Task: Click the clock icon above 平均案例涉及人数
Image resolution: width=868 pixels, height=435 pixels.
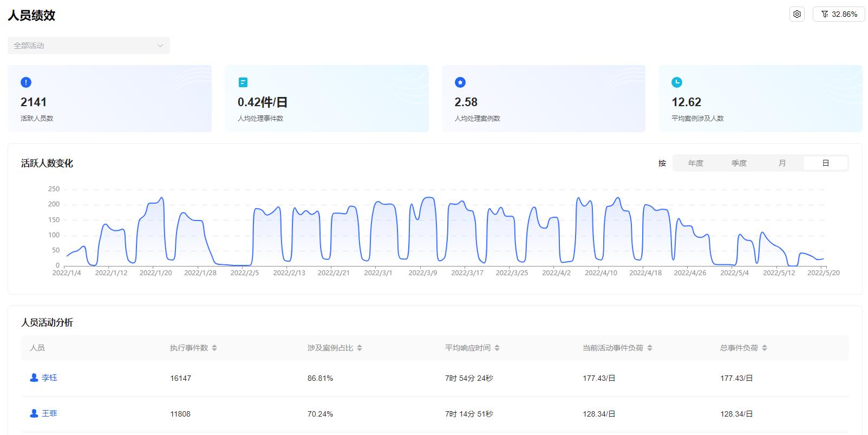Action: 677,82
